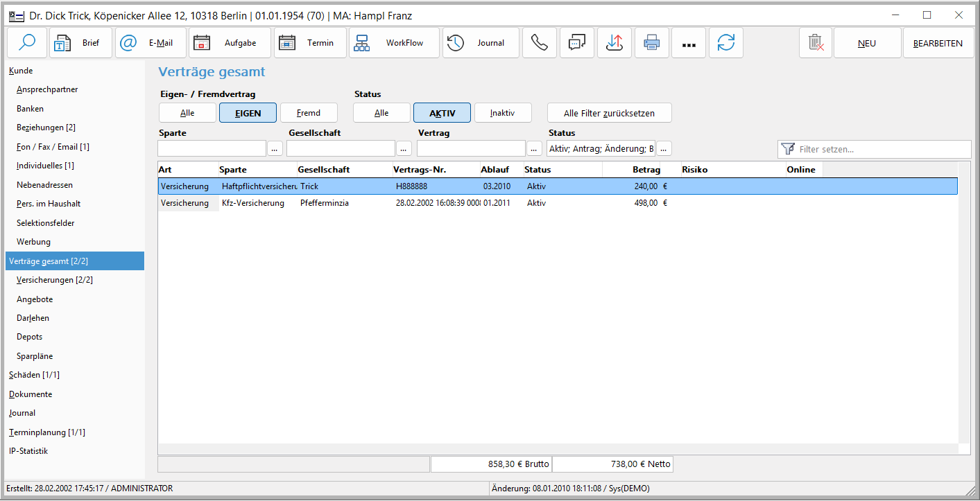Go to Dokumente in the sidebar
This screenshot has width=980, height=501.
coord(31,394)
